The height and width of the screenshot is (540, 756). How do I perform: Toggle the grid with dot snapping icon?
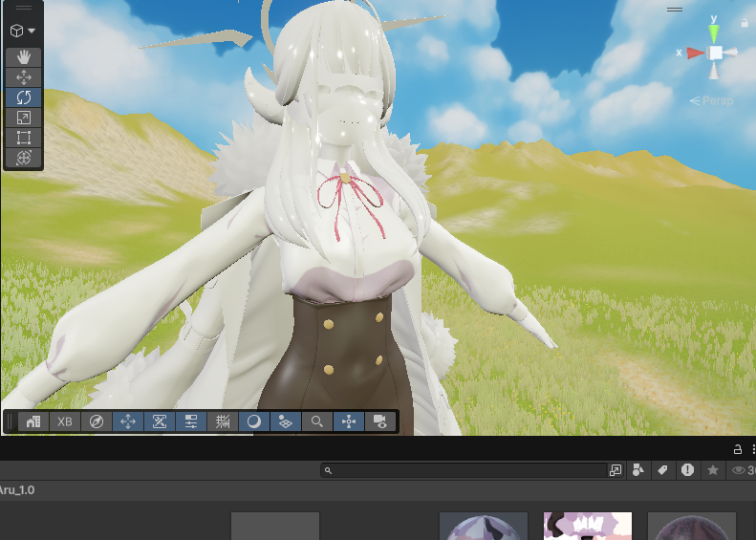(286, 421)
